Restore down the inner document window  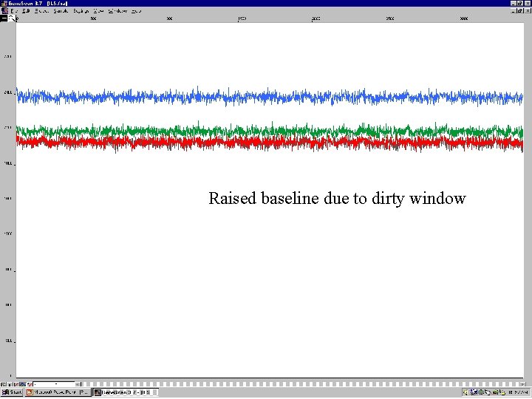[519, 11]
